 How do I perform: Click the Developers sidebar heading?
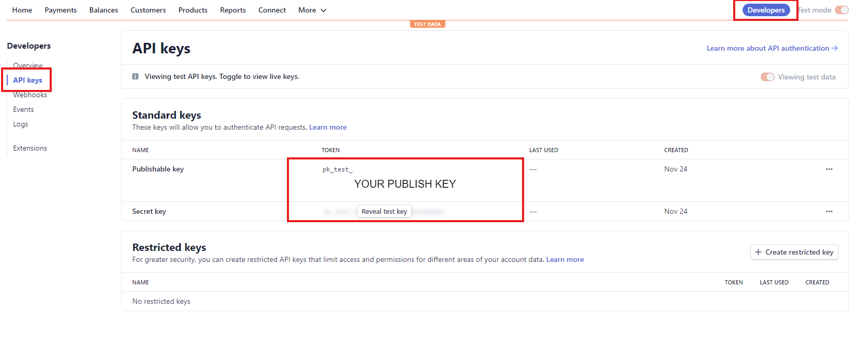pyautogui.click(x=29, y=45)
